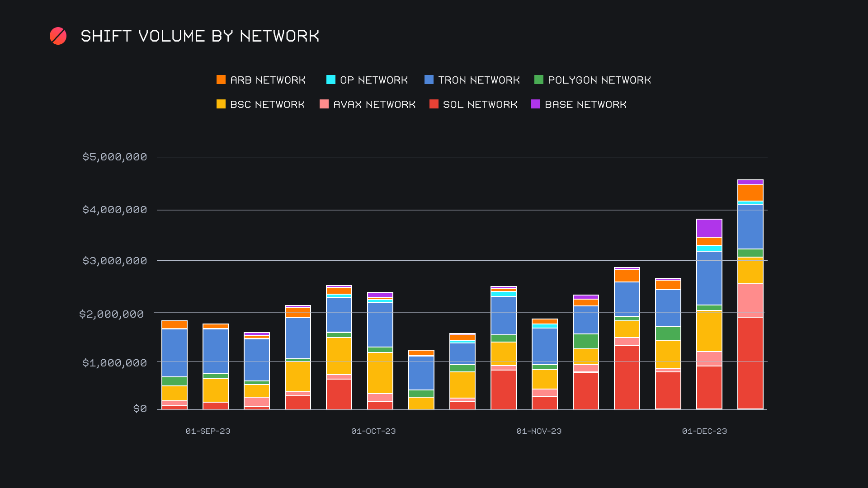Toggle the BASE NETWORK legend label
The width and height of the screenshot is (868, 488).
pos(585,104)
